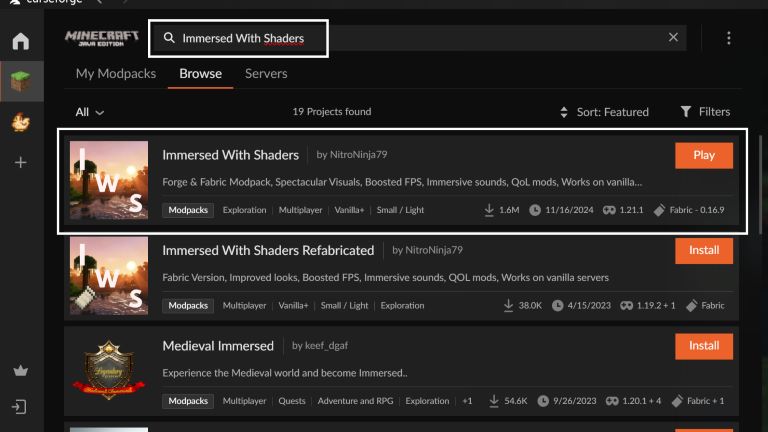Click the 54.6K downloads icon

tap(494, 401)
